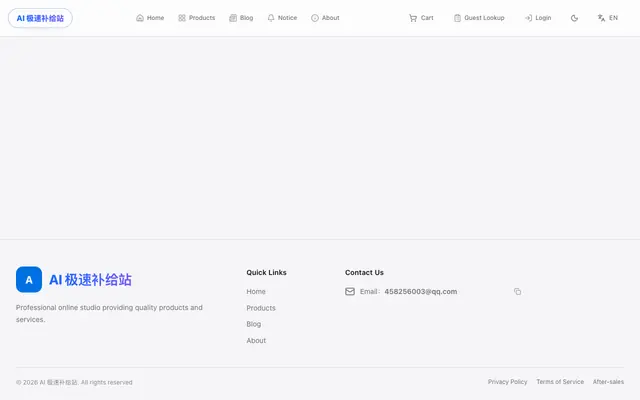Screen dimensions: 640x400
Task: Open the After-sales link
Action: 608,382
